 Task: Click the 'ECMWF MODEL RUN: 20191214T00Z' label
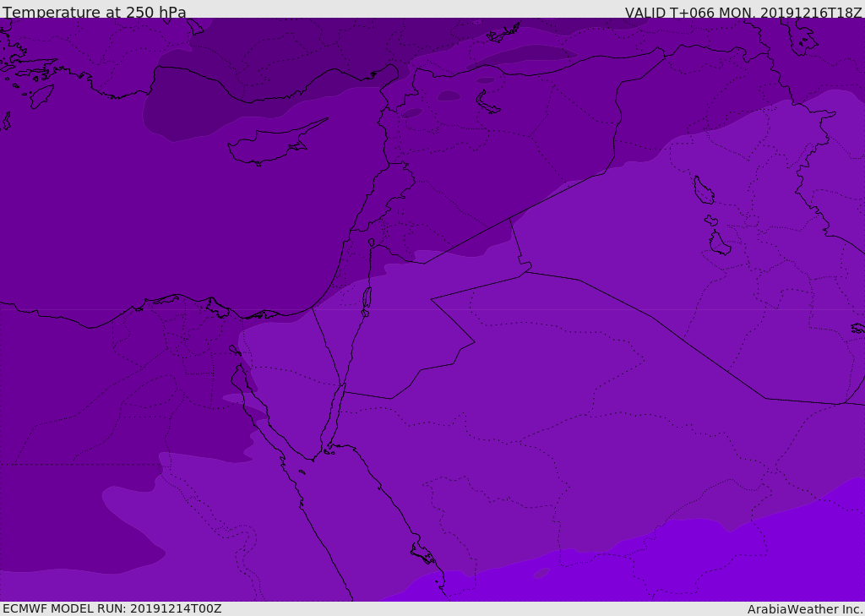112,609
